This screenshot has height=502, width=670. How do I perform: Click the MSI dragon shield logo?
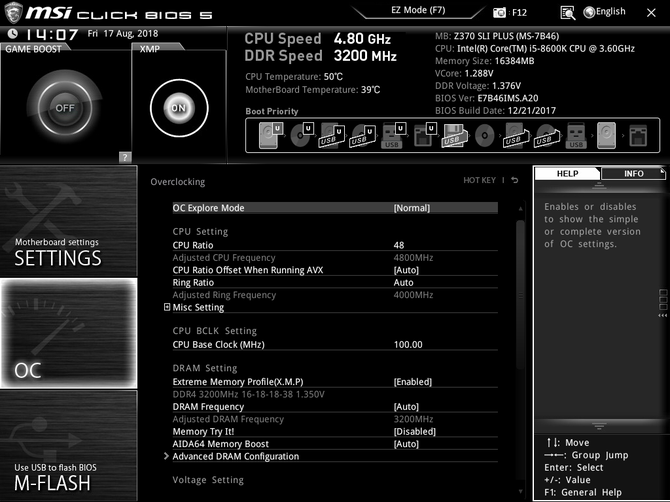click(x=13, y=12)
